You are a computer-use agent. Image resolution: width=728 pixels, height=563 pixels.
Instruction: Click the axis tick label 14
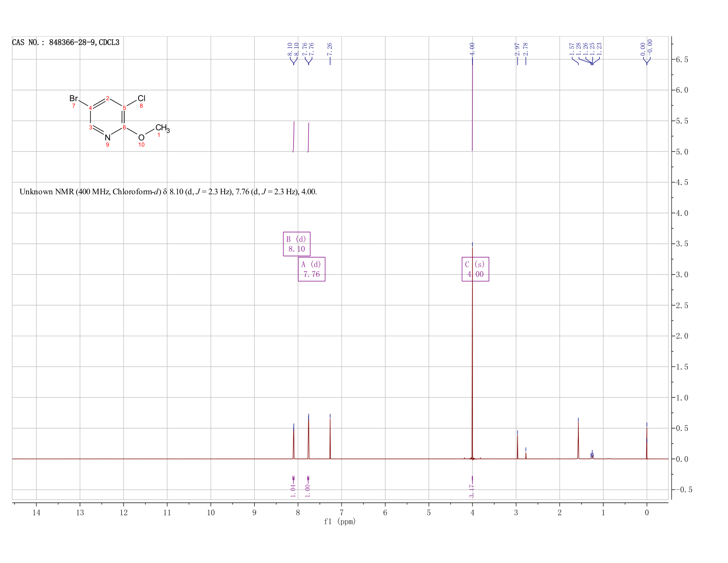(36, 513)
